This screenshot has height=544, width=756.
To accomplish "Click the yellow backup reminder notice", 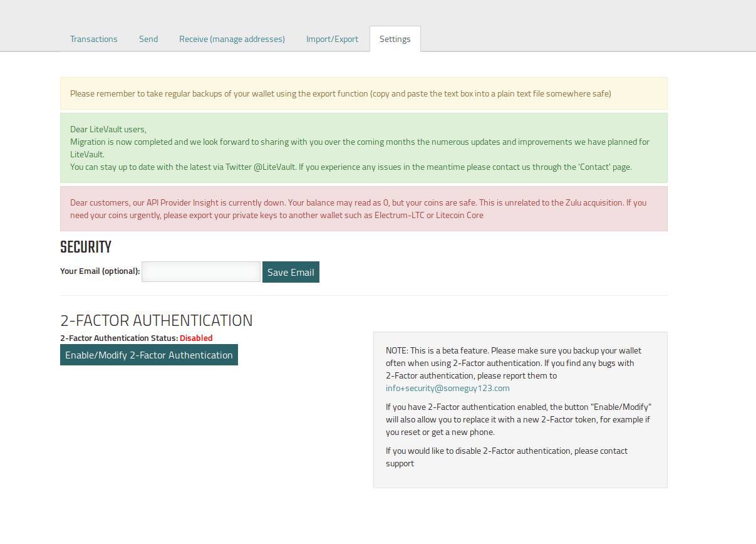I will [364, 93].
